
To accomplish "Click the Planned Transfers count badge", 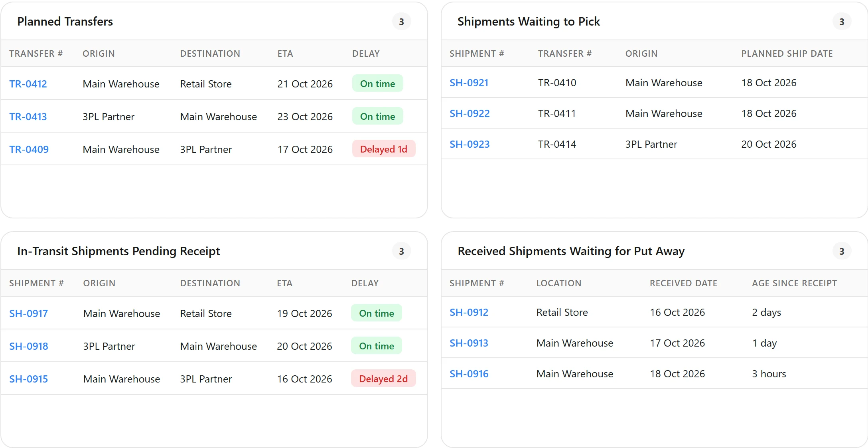I will (401, 22).
